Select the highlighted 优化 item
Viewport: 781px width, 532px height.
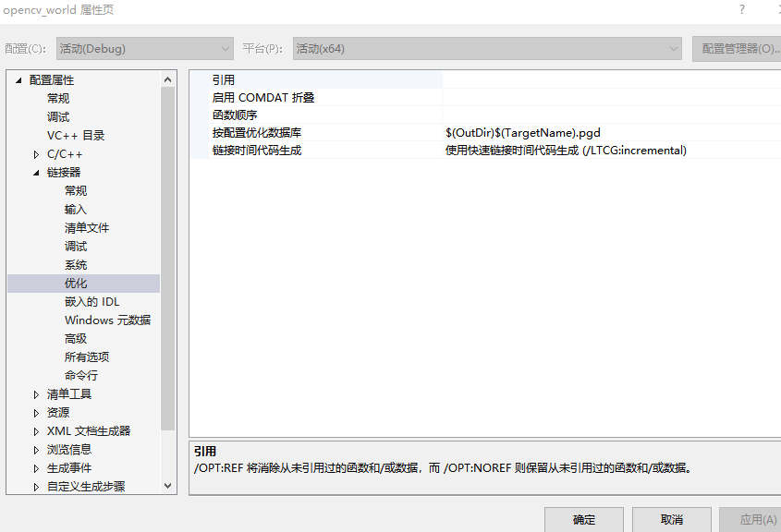[83, 284]
